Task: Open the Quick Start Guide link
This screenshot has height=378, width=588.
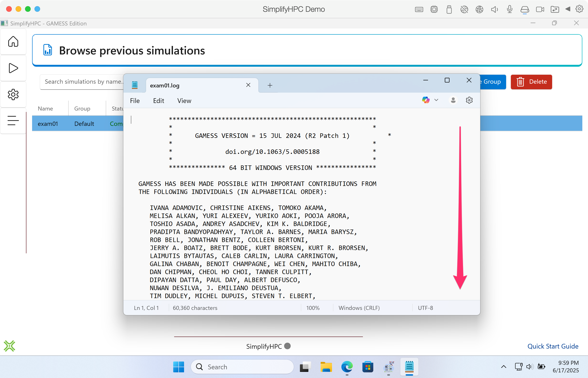Action: click(553, 346)
